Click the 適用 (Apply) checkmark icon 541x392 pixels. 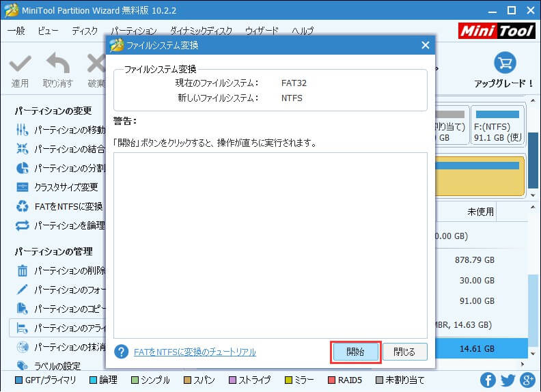[x=20, y=66]
